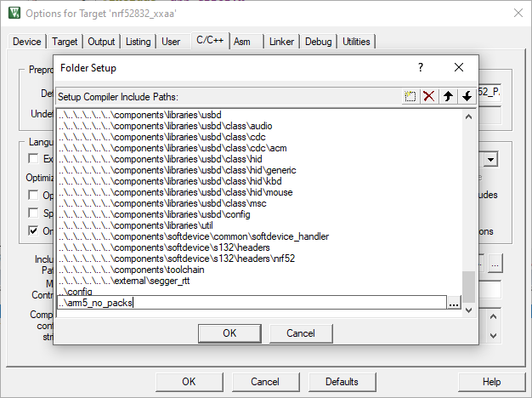Click the include paths scrollbar thumb

468,287
